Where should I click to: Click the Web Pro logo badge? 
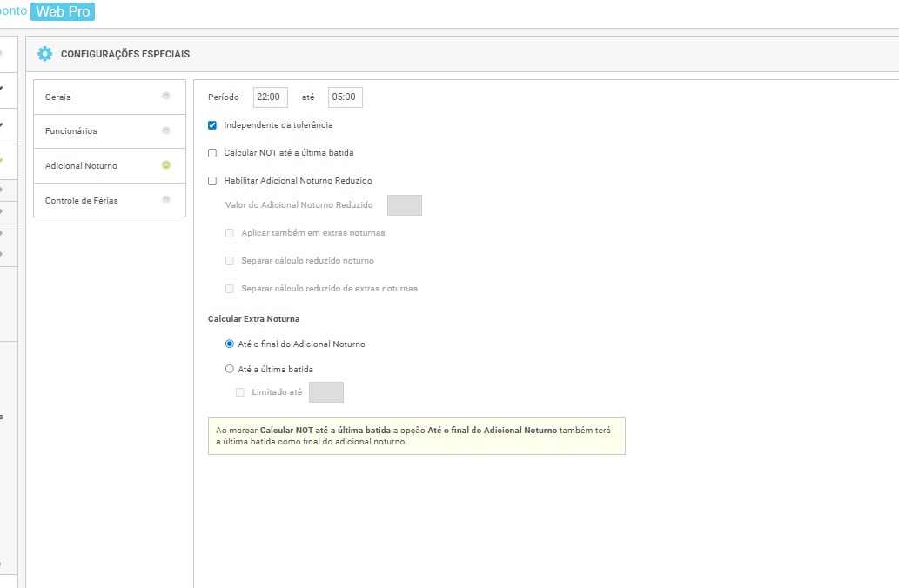click(x=62, y=12)
